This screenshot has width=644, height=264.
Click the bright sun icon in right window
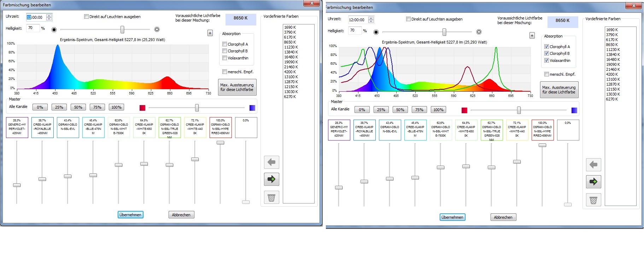pos(479,32)
